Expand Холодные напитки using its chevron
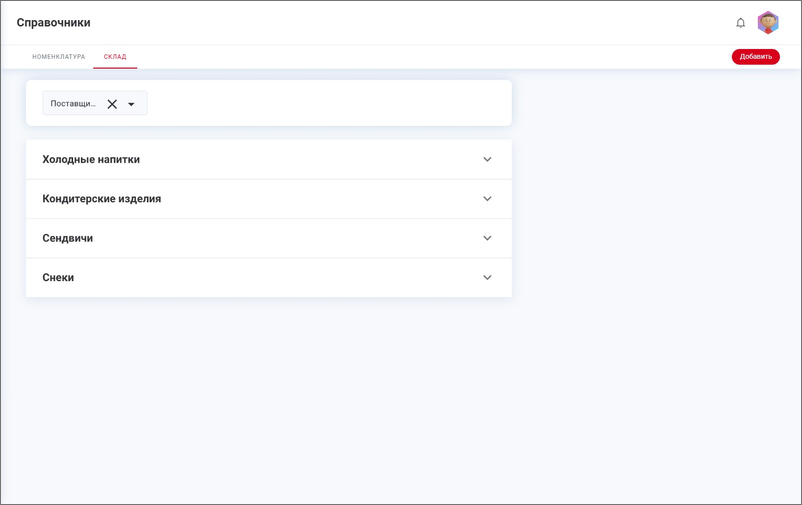The width and height of the screenshot is (802, 505). [487, 159]
